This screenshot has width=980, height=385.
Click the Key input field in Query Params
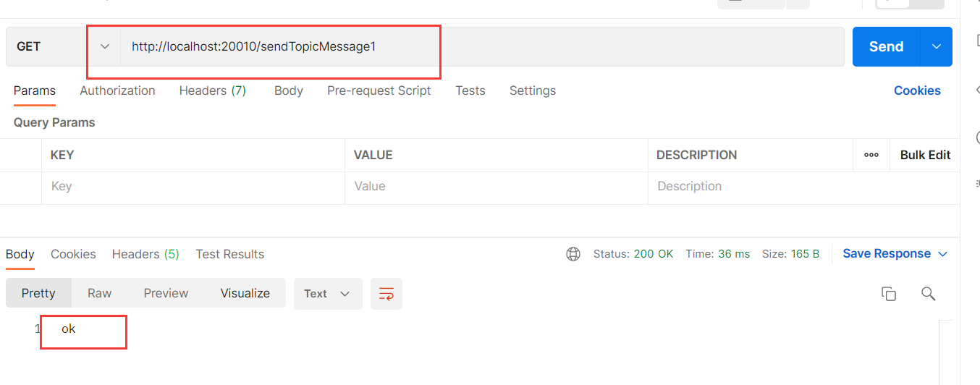193,187
